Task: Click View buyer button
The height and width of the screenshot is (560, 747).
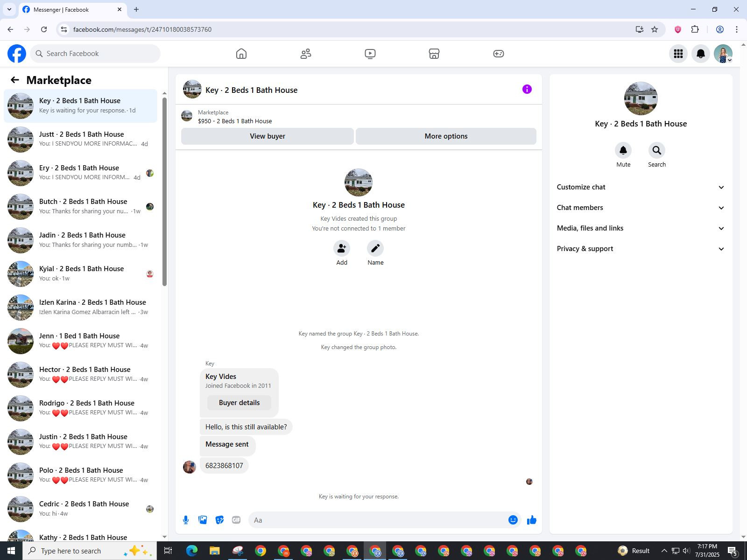Action: (268, 136)
